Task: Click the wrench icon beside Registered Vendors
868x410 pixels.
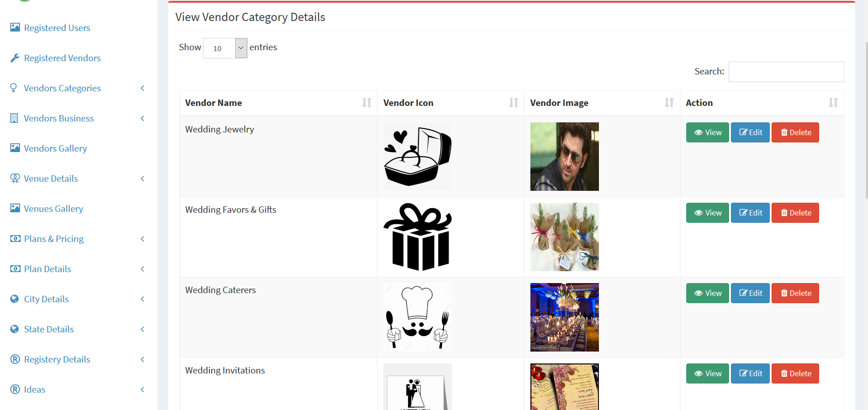Action: pyautogui.click(x=15, y=58)
